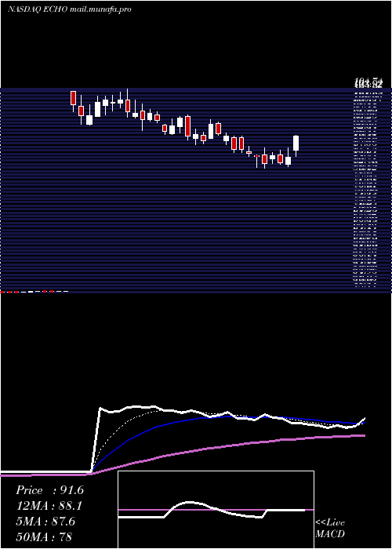Image resolution: width=392 pixels, height=549 pixels.
Task: Select the 50MA : 78 value
Action: point(44,536)
